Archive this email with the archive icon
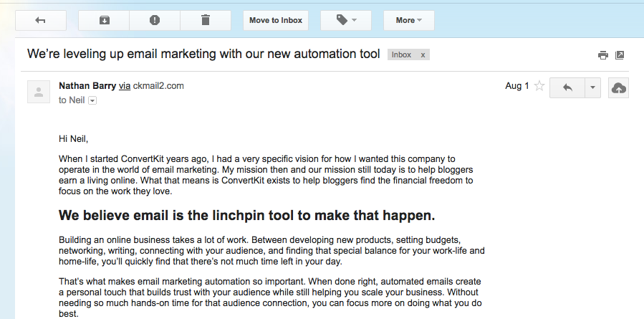Screen dimensions: 644x319 pyautogui.click(x=104, y=20)
